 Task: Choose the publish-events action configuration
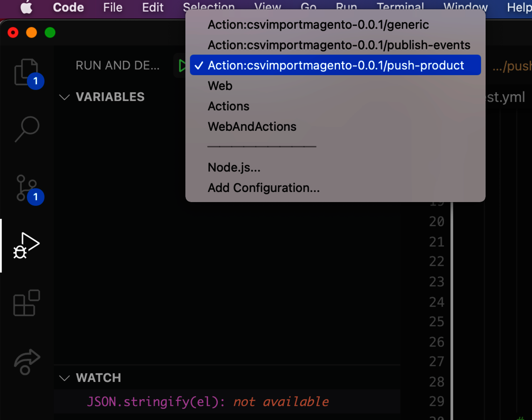[339, 45]
